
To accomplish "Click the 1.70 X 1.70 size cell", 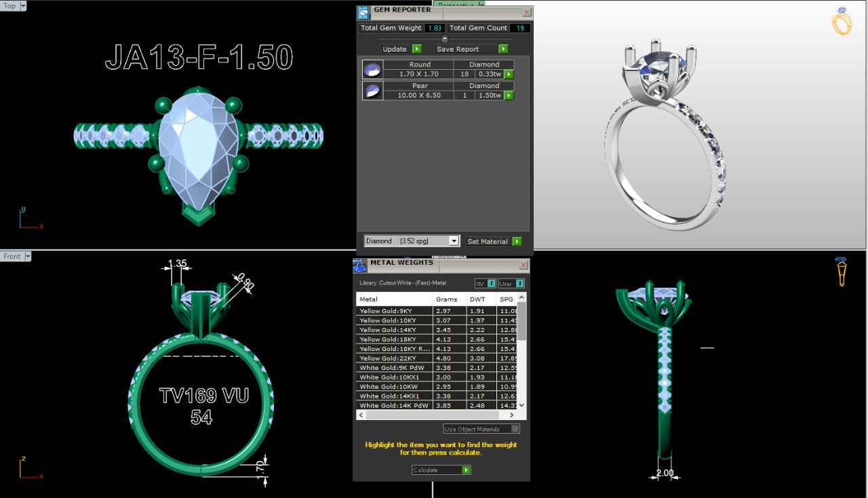I will point(418,74).
